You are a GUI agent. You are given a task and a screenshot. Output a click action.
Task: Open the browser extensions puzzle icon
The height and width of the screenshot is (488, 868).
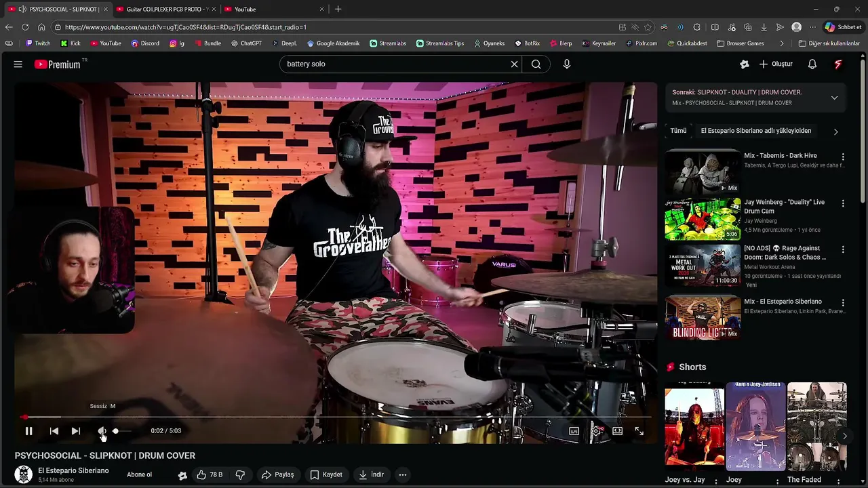tap(697, 27)
